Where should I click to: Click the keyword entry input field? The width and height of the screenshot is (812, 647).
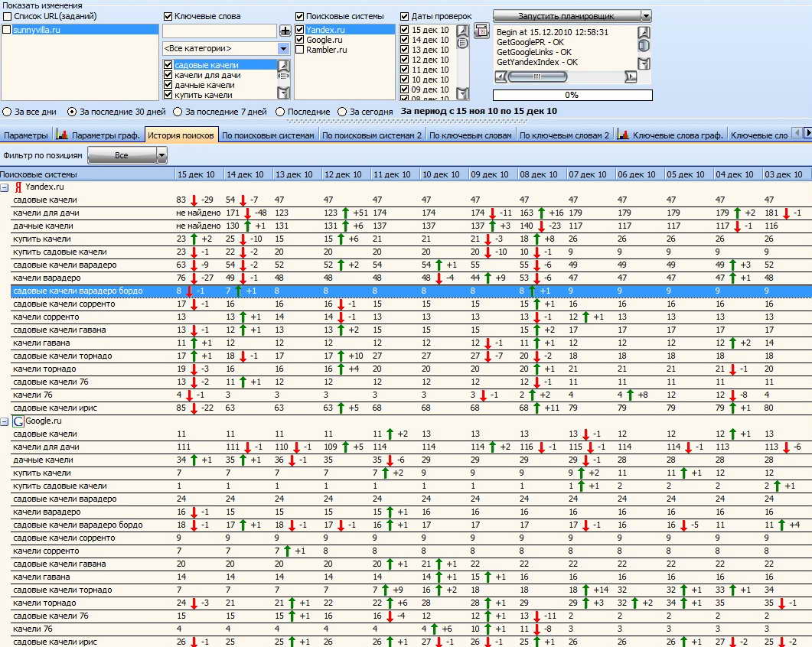click(x=220, y=31)
